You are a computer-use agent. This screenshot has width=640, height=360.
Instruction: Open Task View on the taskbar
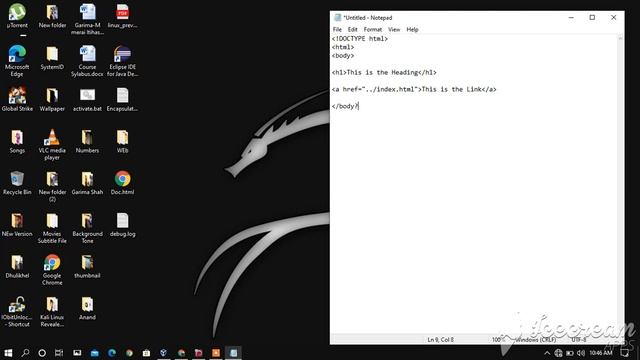[x=59, y=353]
